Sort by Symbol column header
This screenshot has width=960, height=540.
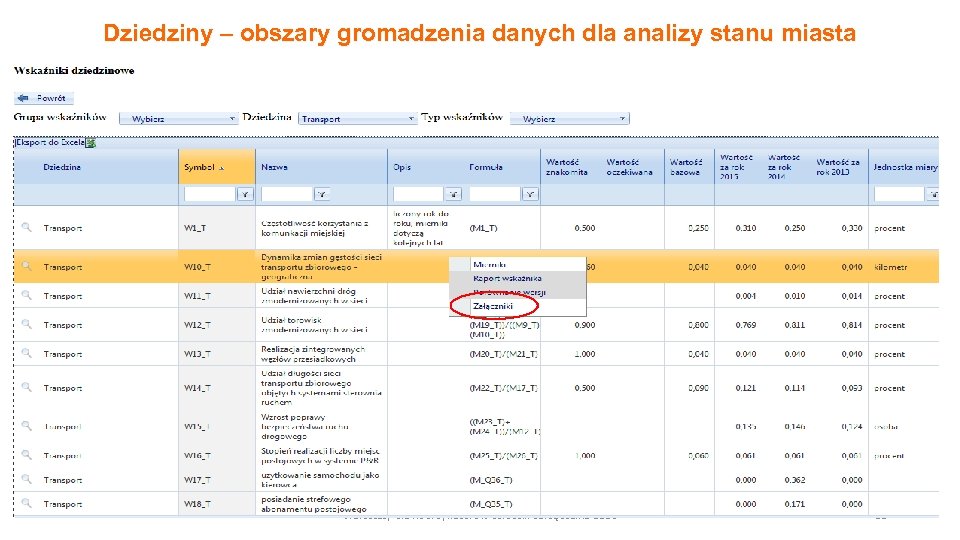(217, 167)
